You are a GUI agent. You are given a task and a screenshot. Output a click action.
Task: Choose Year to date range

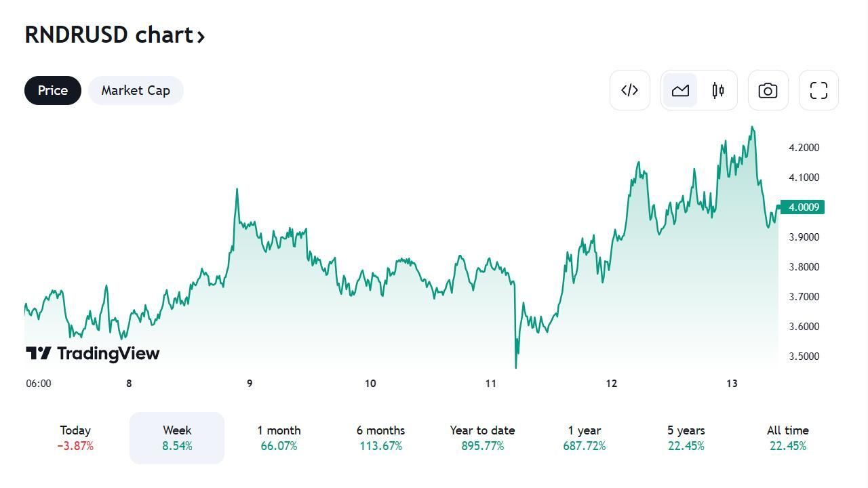pos(482,438)
